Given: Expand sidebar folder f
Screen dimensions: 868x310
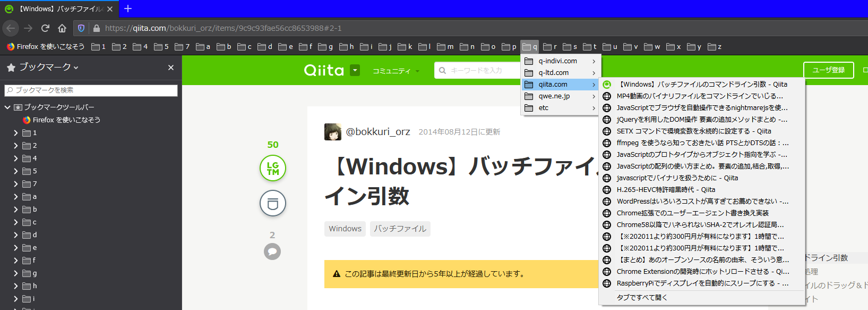Looking at the screenshot, I should pyautogui.click(x=16, y=261).
